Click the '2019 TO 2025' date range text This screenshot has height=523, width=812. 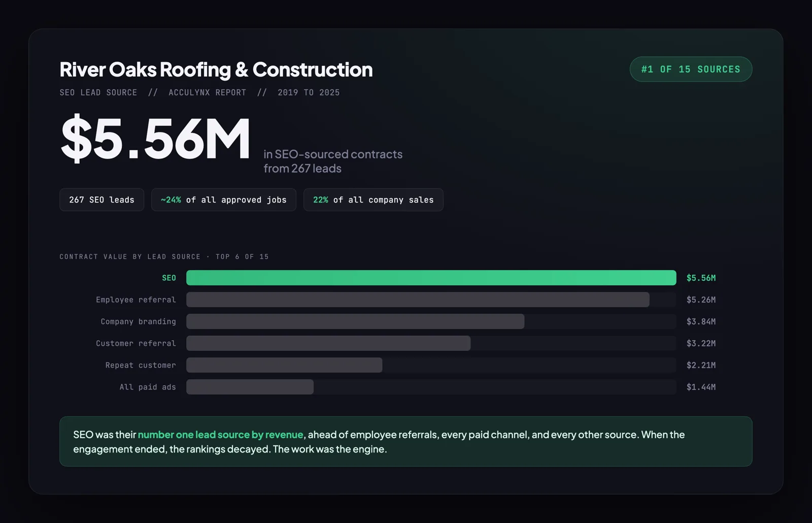tap(309, 92)
